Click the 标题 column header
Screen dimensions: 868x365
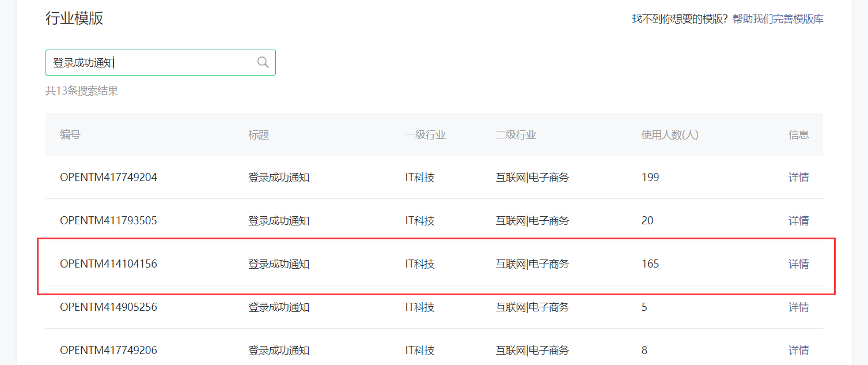tap(259, 135)
